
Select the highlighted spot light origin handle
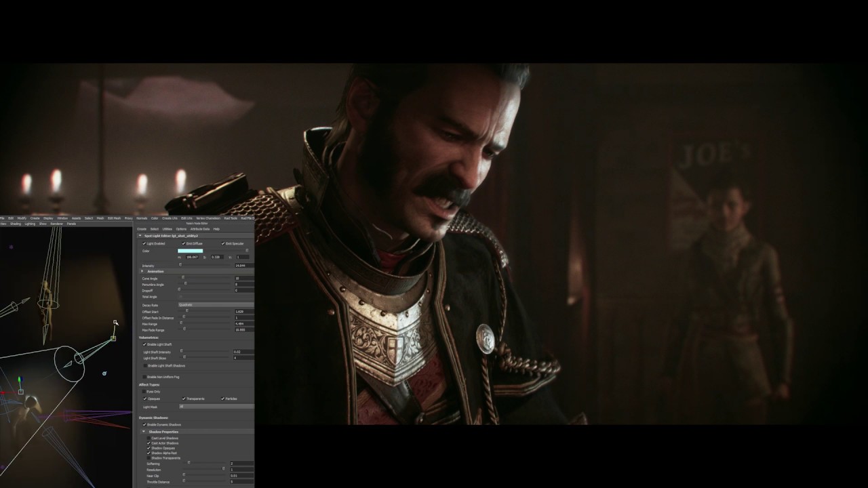point(114,338)
